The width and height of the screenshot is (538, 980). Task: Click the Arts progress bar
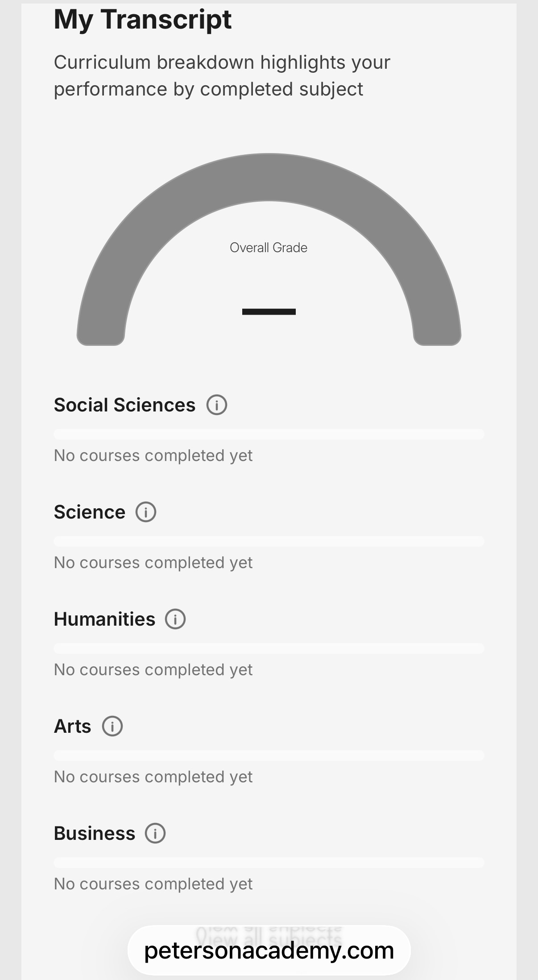click(x=269, y=756)
